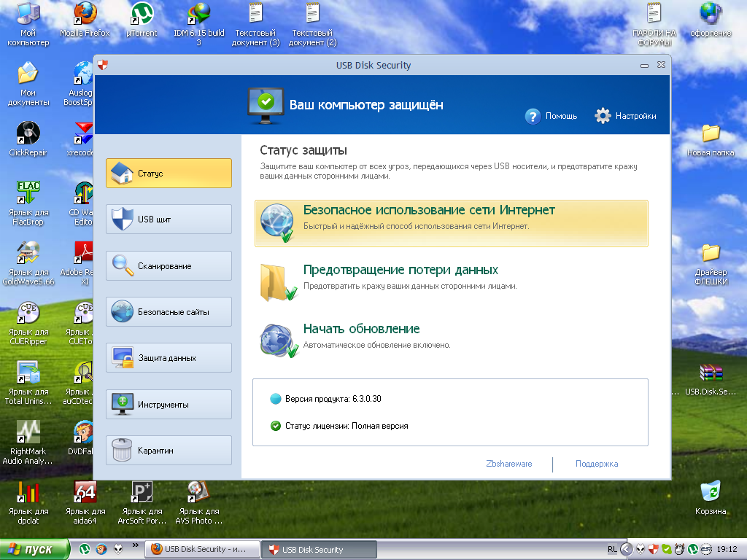Select the ArcSoft Por… shortcut icon
The height and width of the screenshot is (560, 747).
click(142, 502)
